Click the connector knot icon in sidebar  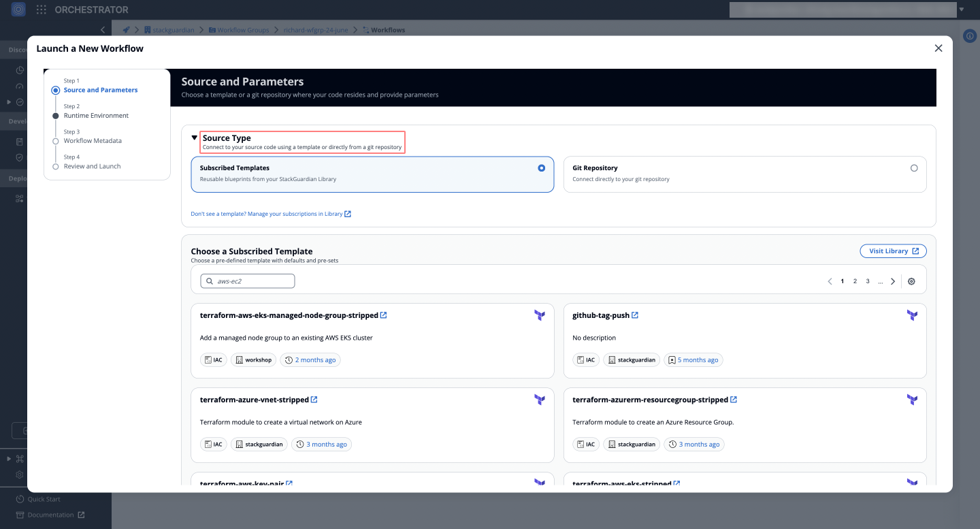[x=20, y=459]
